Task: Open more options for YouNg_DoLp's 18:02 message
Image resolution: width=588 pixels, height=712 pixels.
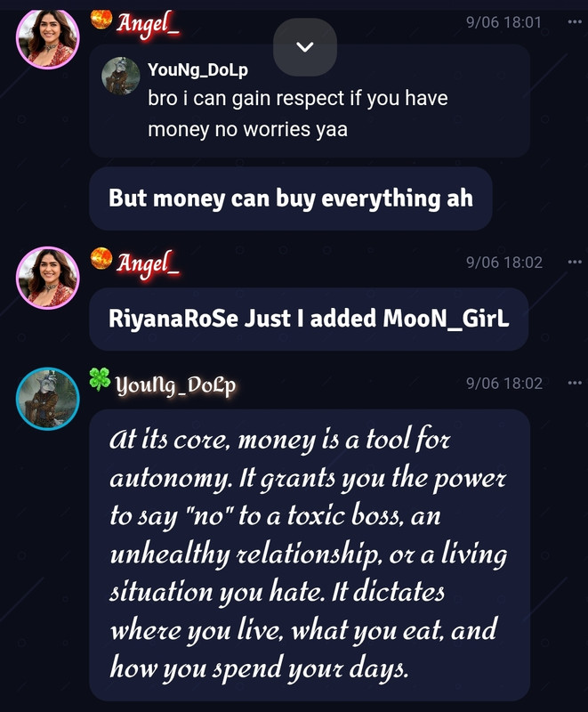Action: pos(575,384)
